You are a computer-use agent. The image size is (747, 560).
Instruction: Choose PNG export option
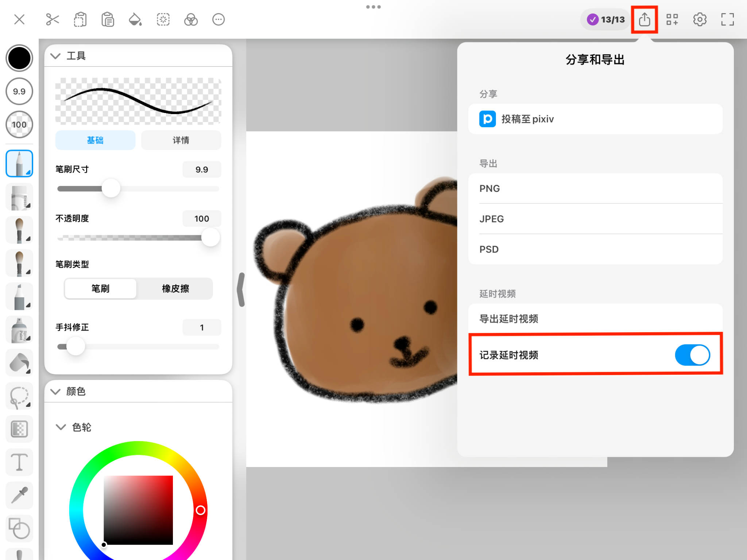(x=595, y=188)
